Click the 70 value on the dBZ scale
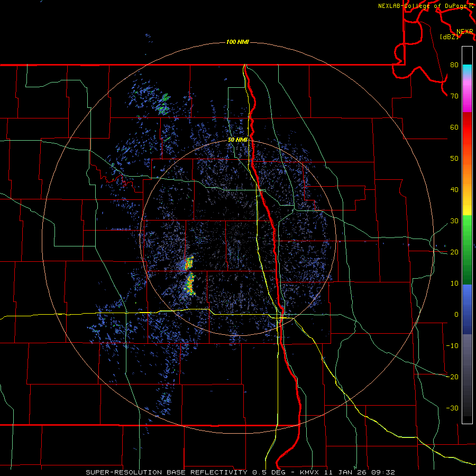The width and height of the screenshot is (476, 476). (454, 96)
